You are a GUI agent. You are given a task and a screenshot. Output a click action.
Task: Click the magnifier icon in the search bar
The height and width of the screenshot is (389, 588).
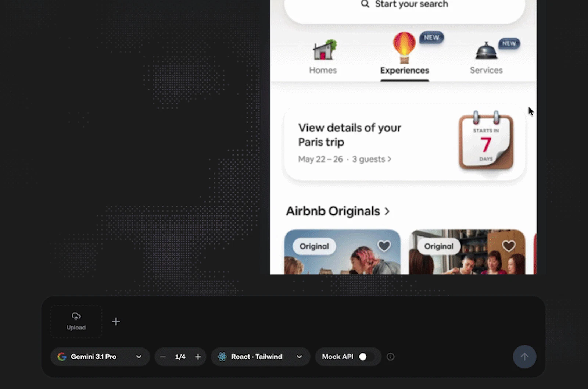[365, 4]
